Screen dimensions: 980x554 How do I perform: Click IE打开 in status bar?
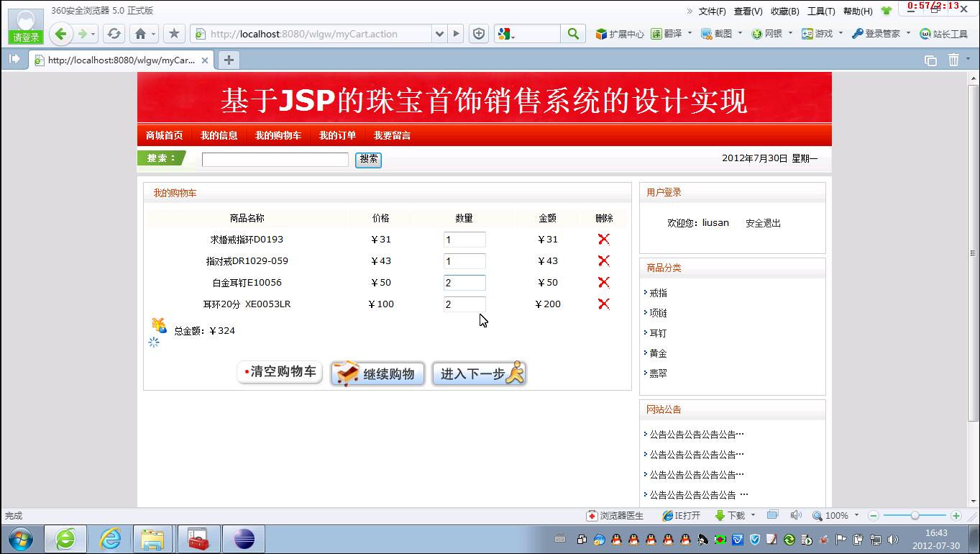pos(681,516)
